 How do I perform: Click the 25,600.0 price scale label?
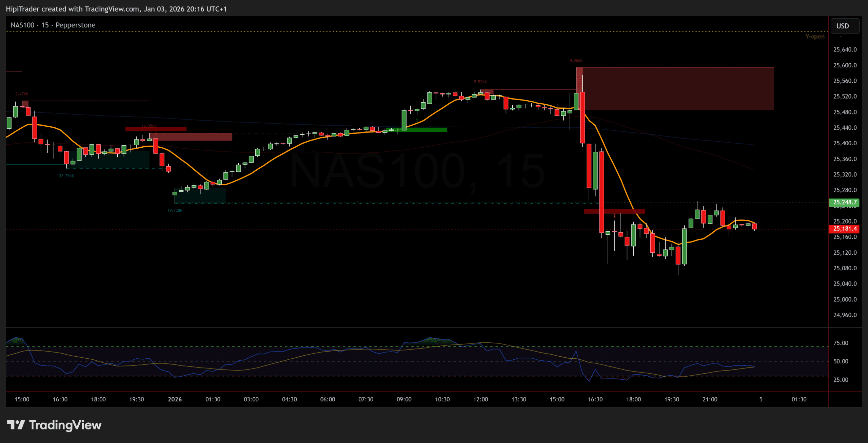point(845,65)
